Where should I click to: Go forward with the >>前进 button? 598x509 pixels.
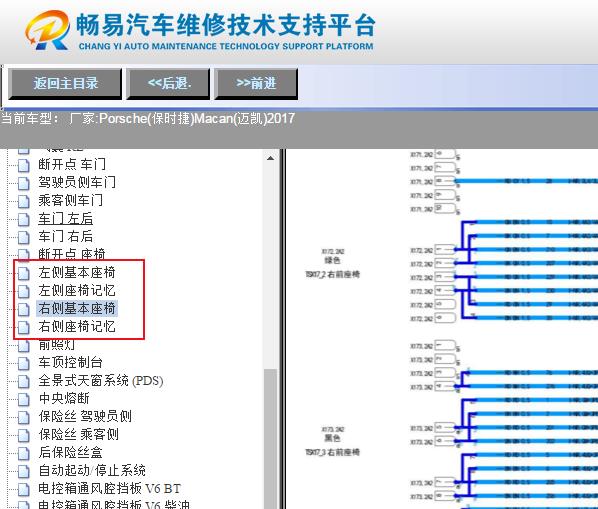pos(256,83)
